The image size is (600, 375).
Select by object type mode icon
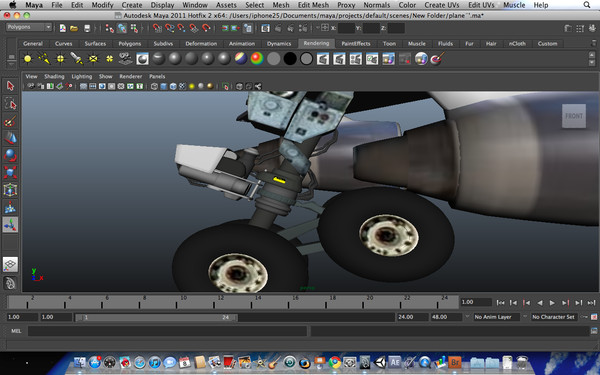[x=122, y=28]
